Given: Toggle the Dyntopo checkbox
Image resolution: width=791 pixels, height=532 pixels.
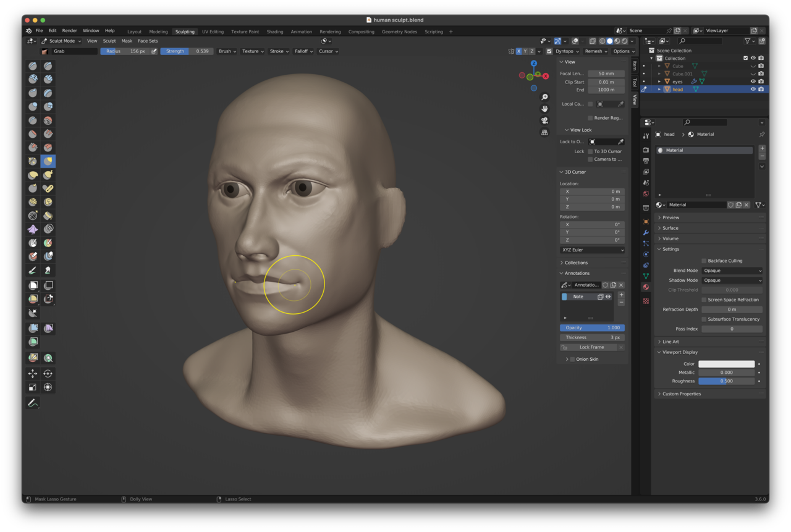Looking at the screenshot, I should (x=549, y=51).
